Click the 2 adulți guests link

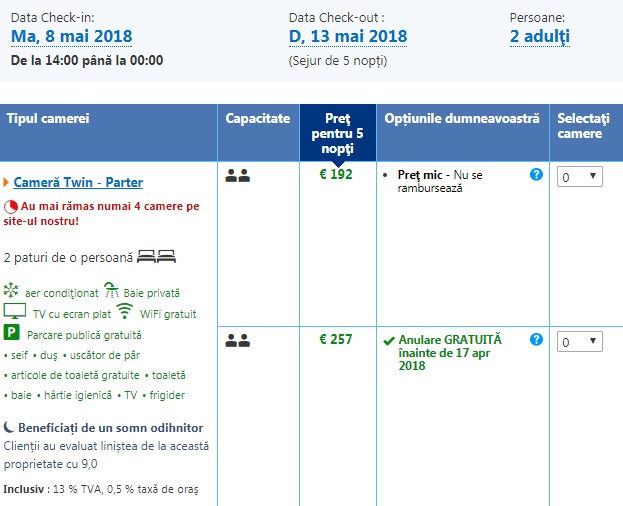point(539,37)
